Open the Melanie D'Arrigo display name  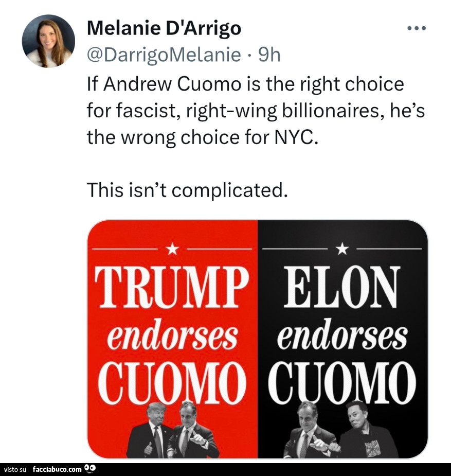pos(164,28)
